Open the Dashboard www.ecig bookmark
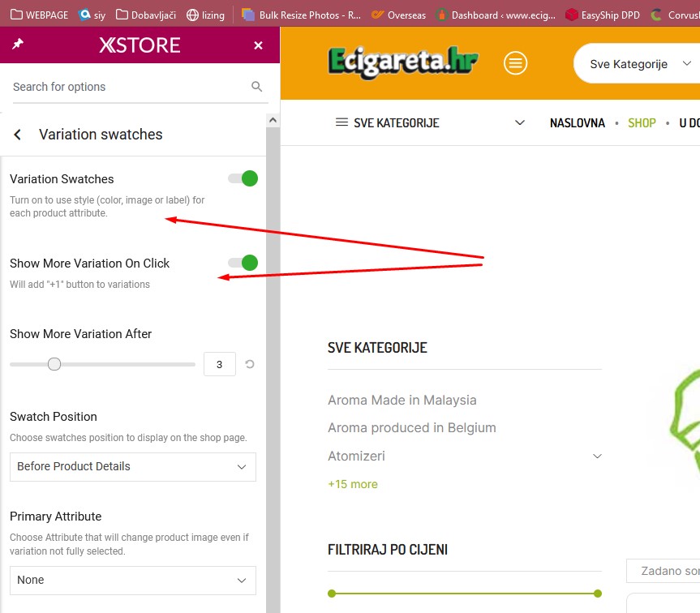The image size is (700, 613). 496,15
